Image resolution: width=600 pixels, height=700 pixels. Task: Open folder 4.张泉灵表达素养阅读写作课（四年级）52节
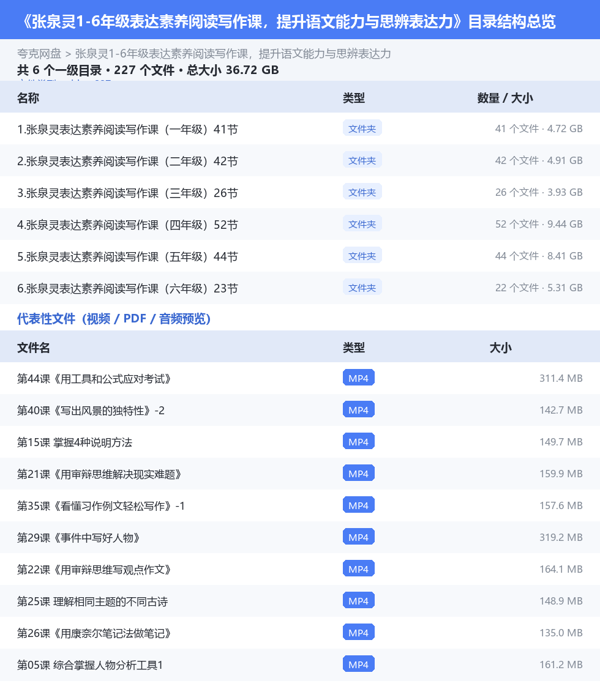pyautogui.click(x=127, y=225)
